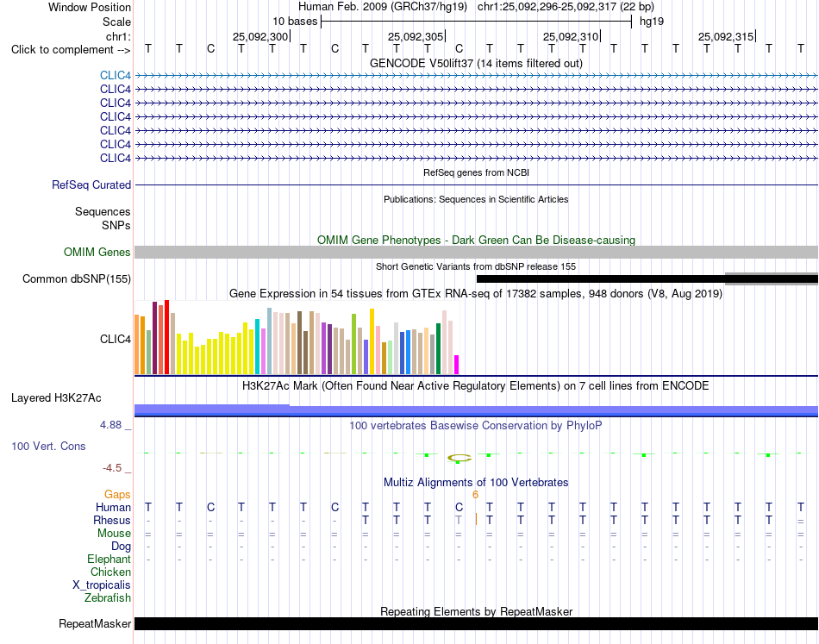This screenshot has height=644, width=819.
Task: Click the '10 bases' scale bar label
Action: (295, 22)
